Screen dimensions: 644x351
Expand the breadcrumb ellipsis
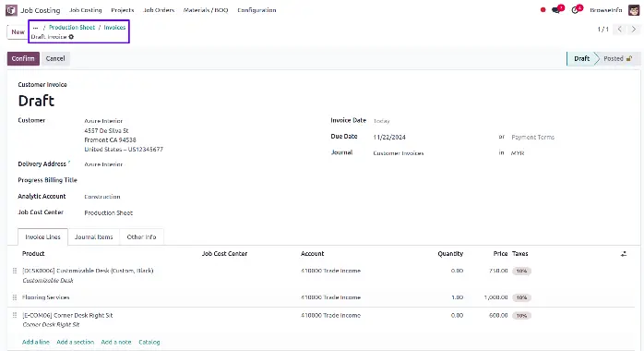coord(35,28)
